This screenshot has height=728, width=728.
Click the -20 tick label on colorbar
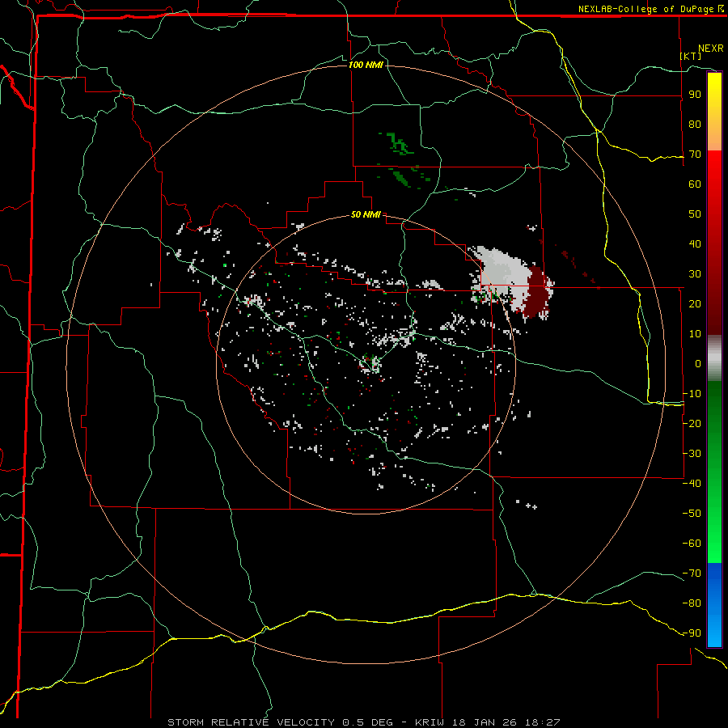pyautogui.click(x=692, y=424)
